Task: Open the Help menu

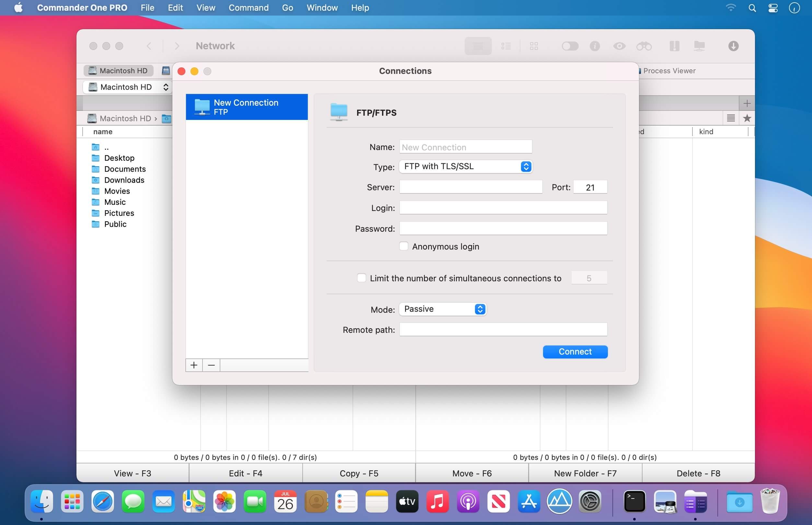Action: click(360, 7)
